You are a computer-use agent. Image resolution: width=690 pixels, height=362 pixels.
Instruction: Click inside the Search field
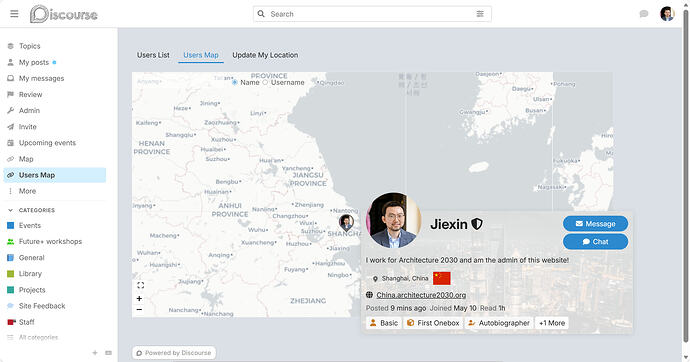[372, 14]
